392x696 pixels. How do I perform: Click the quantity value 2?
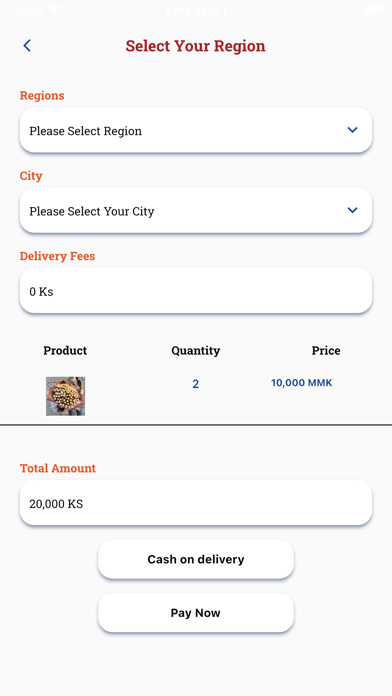click(x=195, y=384)
